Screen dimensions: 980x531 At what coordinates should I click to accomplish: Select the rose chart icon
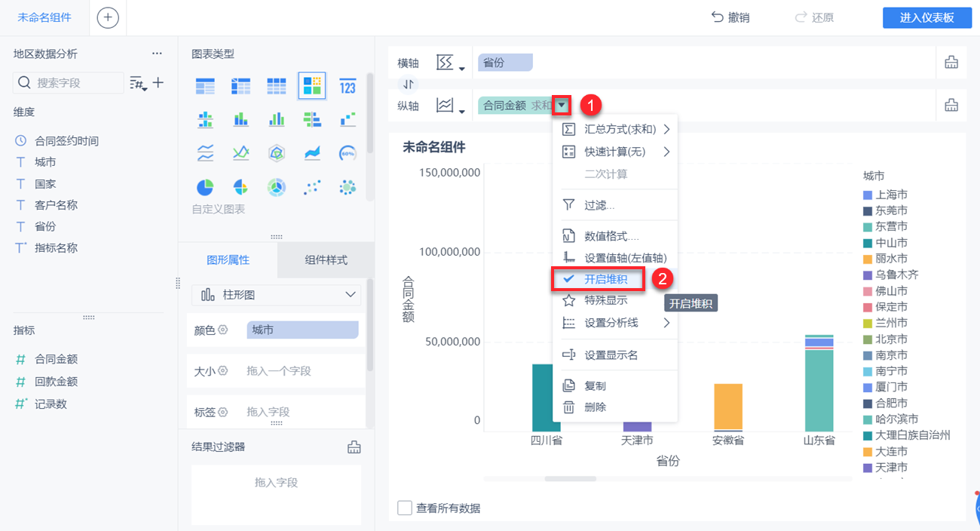click(240, 187)
